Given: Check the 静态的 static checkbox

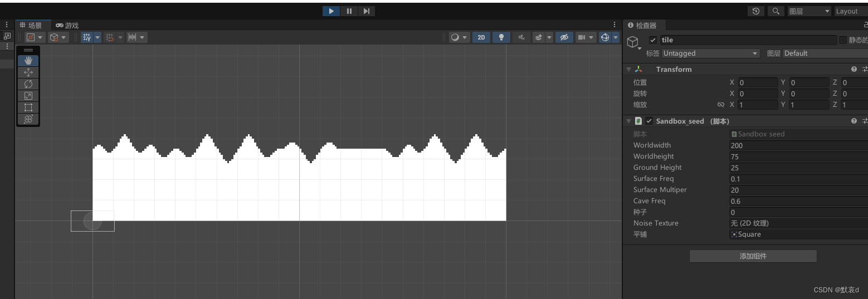Looking at the screenshot, I should pos(843,40).
